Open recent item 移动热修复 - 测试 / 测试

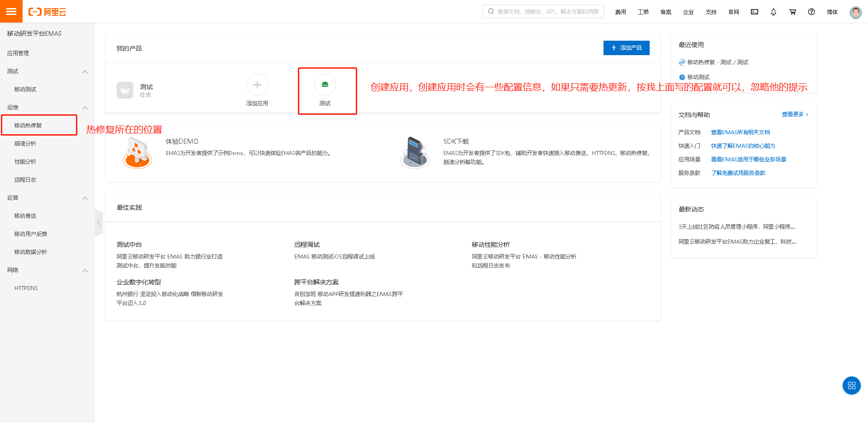pyautogui.click(x=718, y=62)
